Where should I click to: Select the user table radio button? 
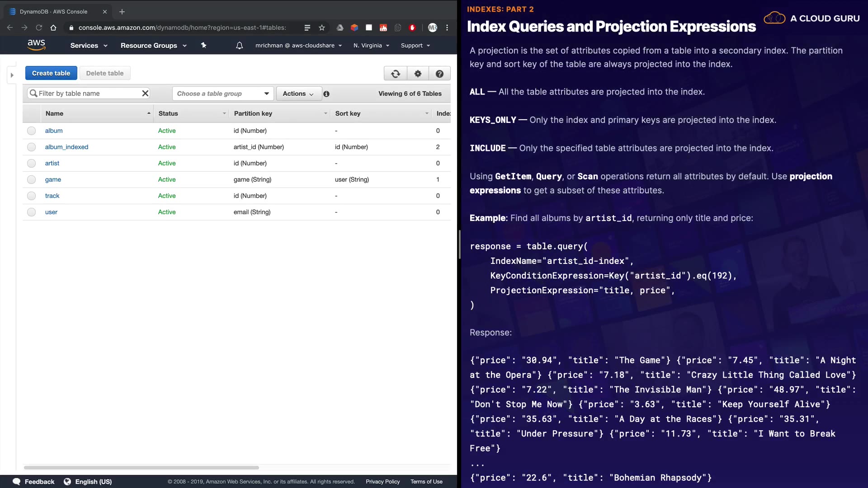31,212
